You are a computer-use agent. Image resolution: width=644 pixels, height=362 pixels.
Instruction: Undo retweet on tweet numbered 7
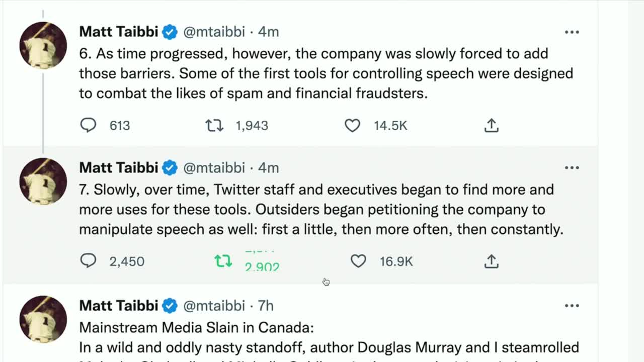pyautogui.click(x=223, y=261)
